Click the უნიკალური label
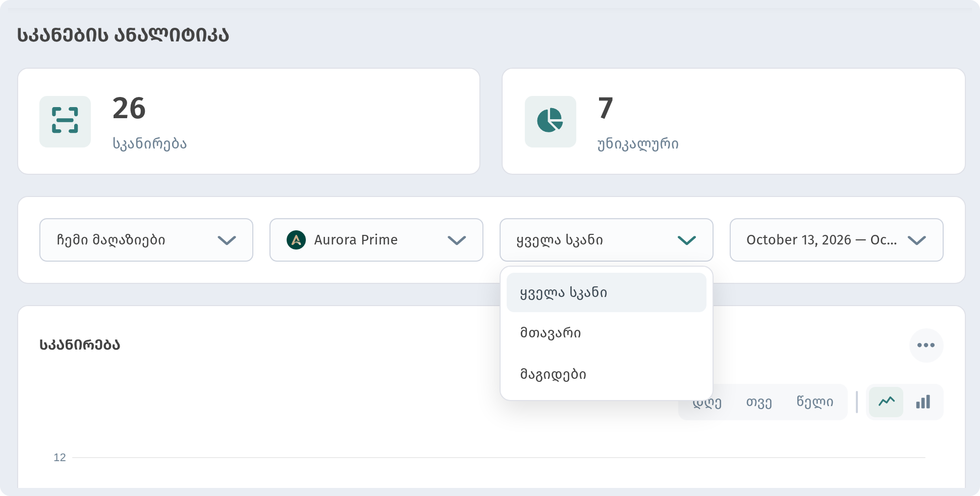Viewport: 980px width, 496px height. [638, 144]
